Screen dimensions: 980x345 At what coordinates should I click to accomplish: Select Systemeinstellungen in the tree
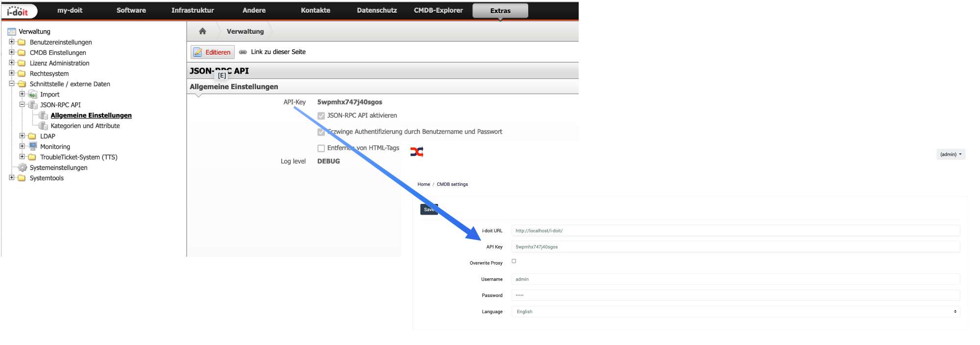(58, 168)
